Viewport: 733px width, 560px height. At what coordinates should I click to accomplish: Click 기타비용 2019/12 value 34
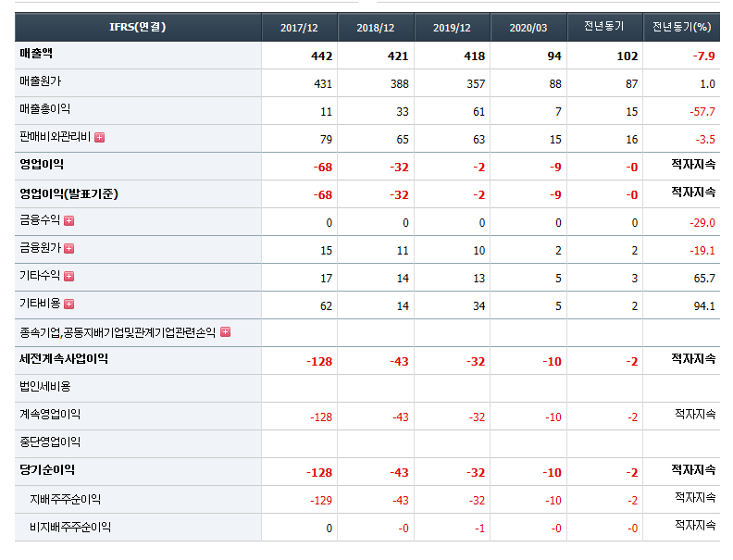(479, 306)
